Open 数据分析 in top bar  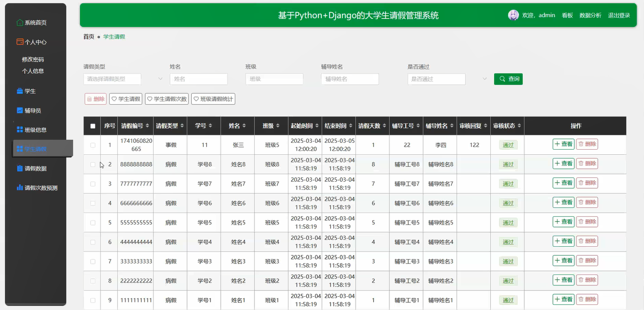point(591,15)
